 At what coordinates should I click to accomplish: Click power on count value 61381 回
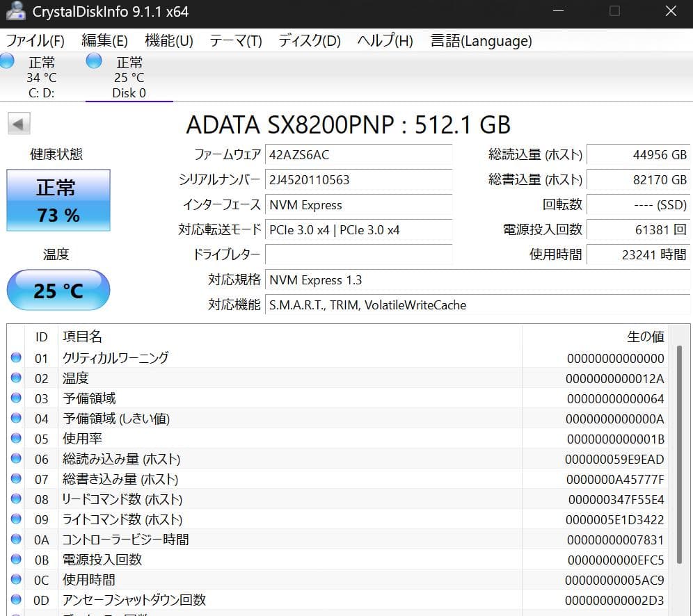coord(638,229)
